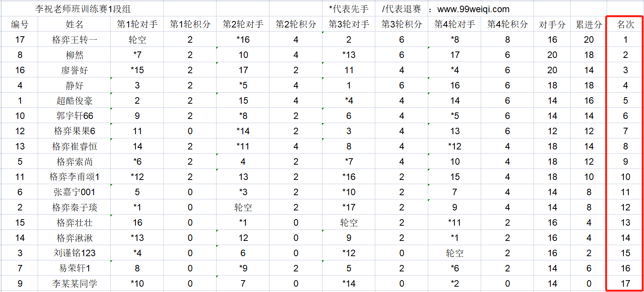Click the 第3轮对手 header cell
The height and width of the screenshot is (292, 644).
pyautogui.click(x=349, y=24)
